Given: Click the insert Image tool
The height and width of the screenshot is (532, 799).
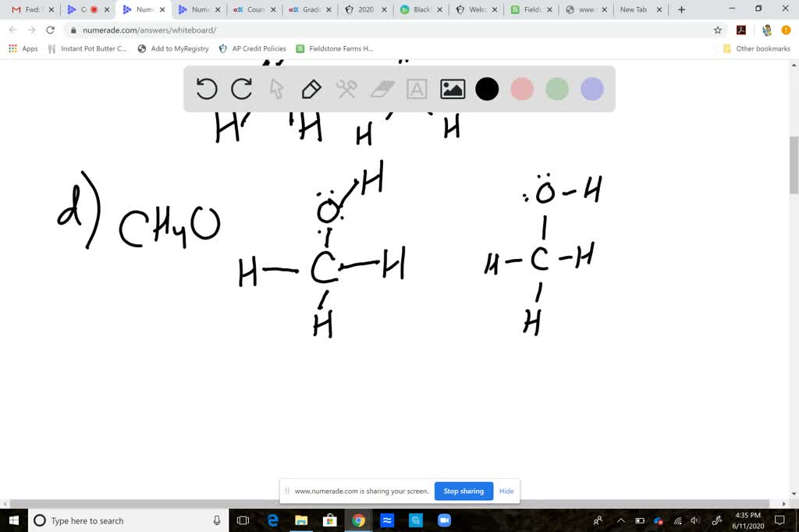Looking at the screenshot, I should pyautogui.click(x=452, y=89).
